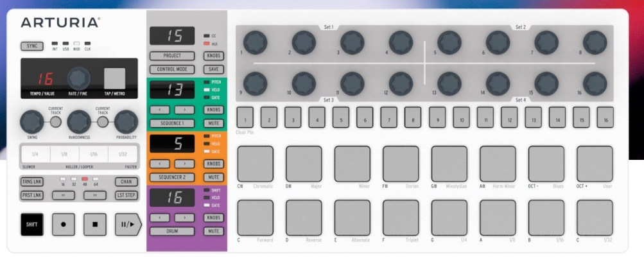Click the SWING knob
This screenshot has width=644, height=260.
click(x=31, y=121)
